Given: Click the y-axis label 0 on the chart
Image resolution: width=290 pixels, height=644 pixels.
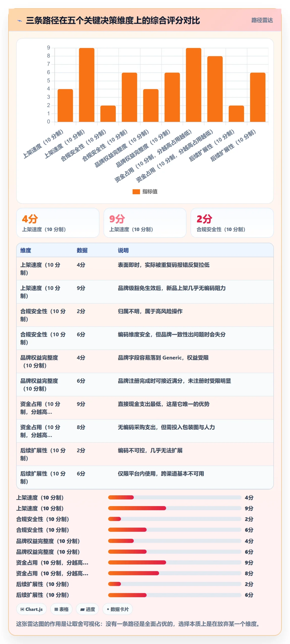Looking at the screenshot, I should (x=49, y=122).
